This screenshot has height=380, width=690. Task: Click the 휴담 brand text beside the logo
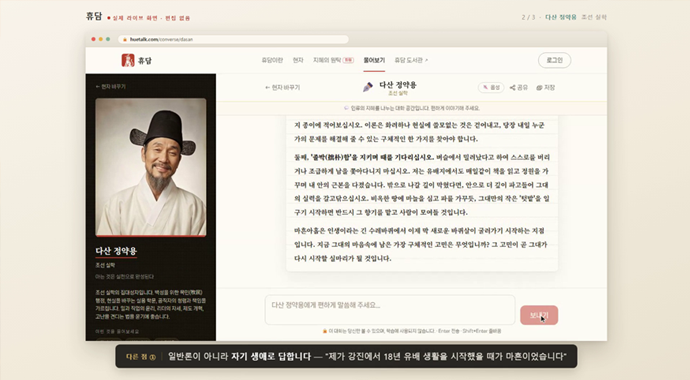coord(145,61)
